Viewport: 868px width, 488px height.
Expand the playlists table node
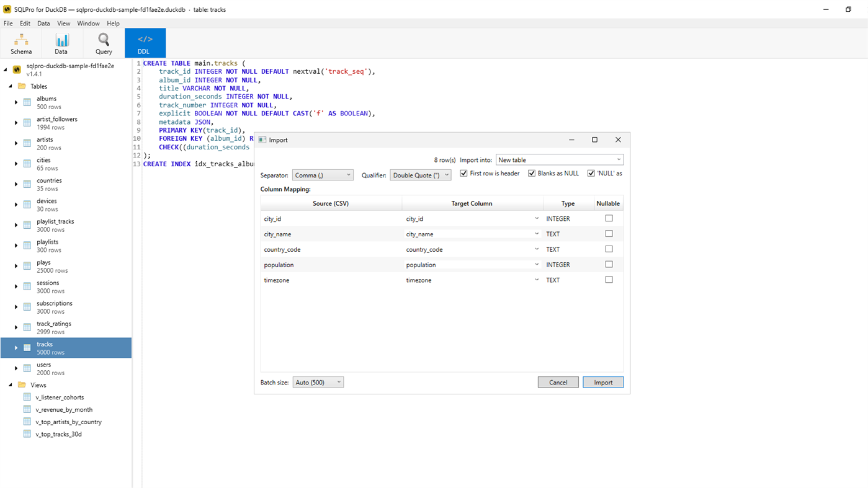pos(16,246)
